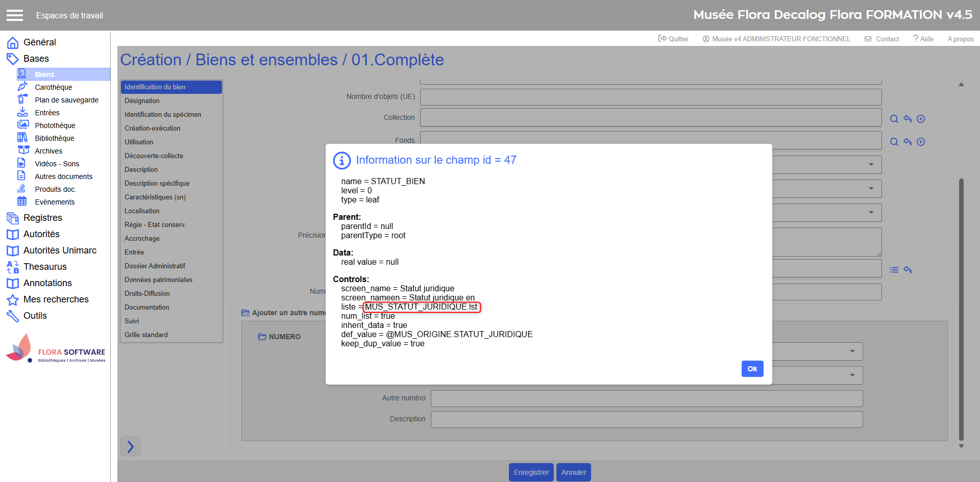The width and height of the screenshot is (980, 482).
Task: Click the Autre numéro input field
Action: click(x=646, y=398)
